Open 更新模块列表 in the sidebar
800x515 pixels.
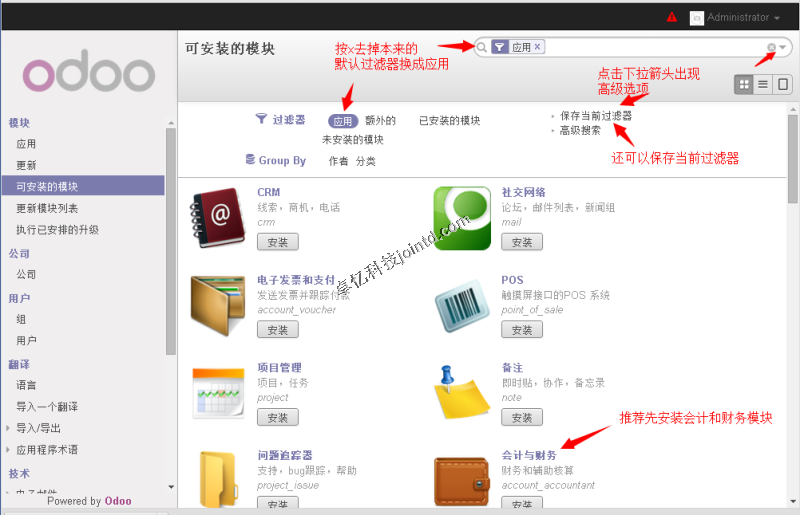[x=47, y=208]
